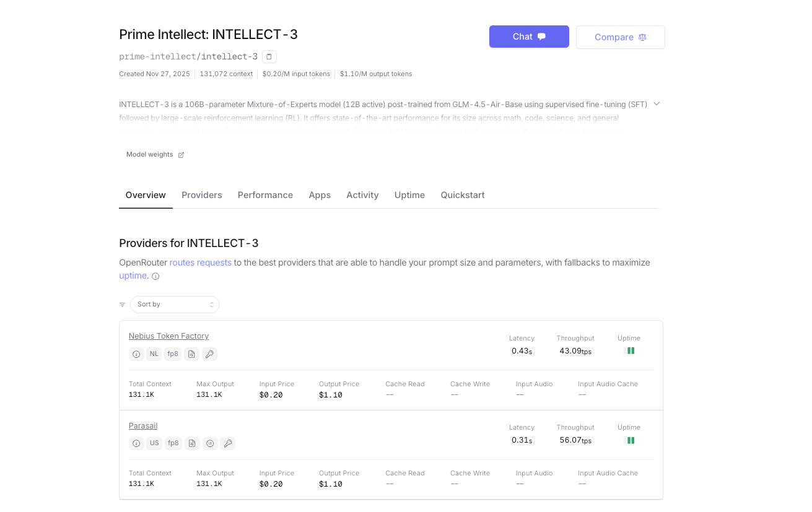Click the Compare button
This screenshot has width=812, height=512.
point(620,37)
